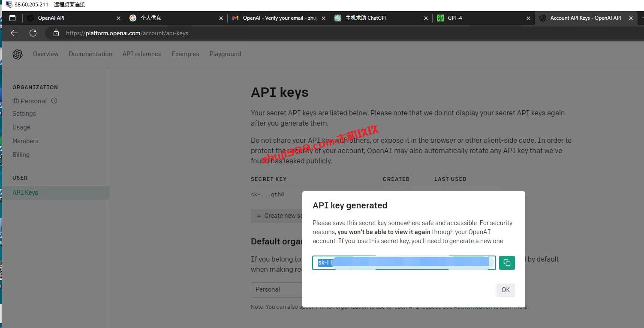Click the info icon next to Personal
The width and height of the screenshot is (644, 328).
tap(54, 101)
